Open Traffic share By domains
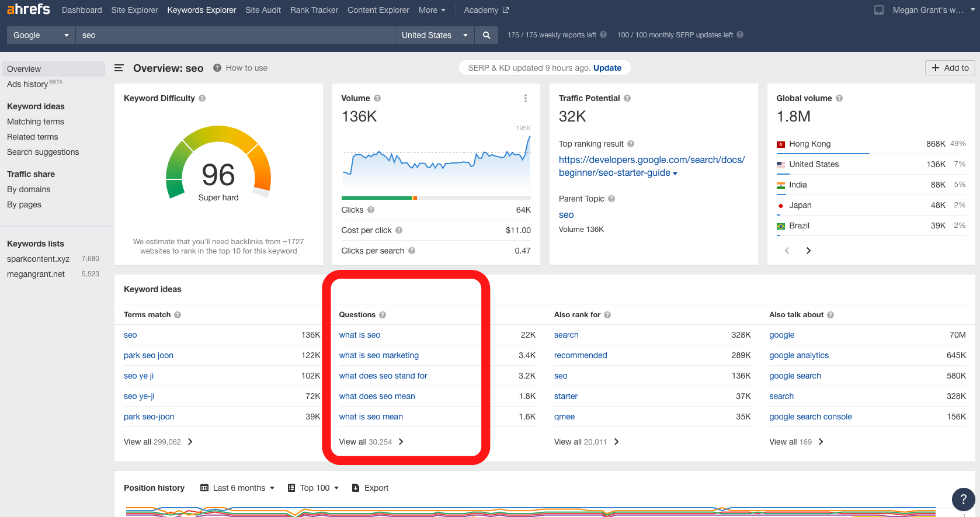The height and width of the screenshot is (517, 980). click(x=29, y=189)
